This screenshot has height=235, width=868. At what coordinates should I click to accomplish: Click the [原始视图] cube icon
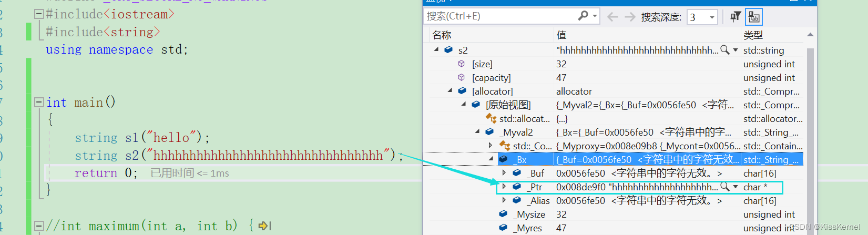tap(476, 104)
